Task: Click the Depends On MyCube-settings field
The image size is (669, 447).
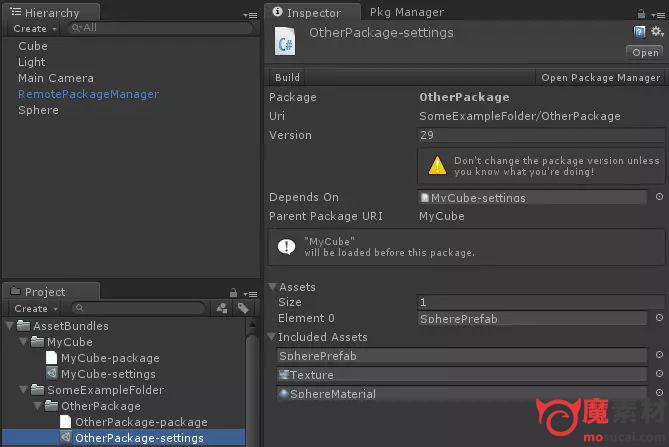Action: pyautogui.click(x=532, y=197)
